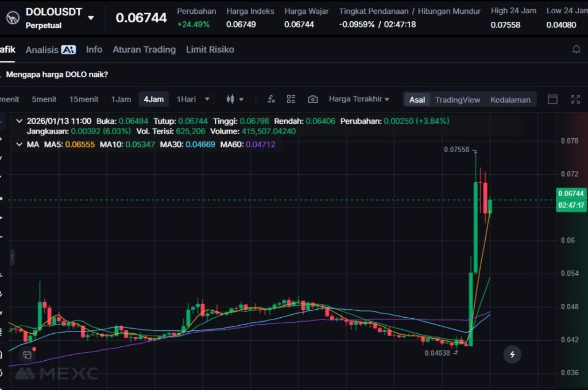Select the Asal chart mode
588x390 pixels.
tap(417, 100)
